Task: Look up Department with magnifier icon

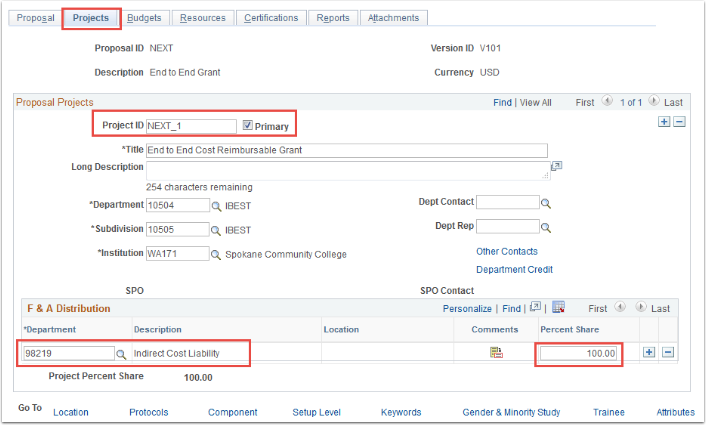Action: (216, 206)
